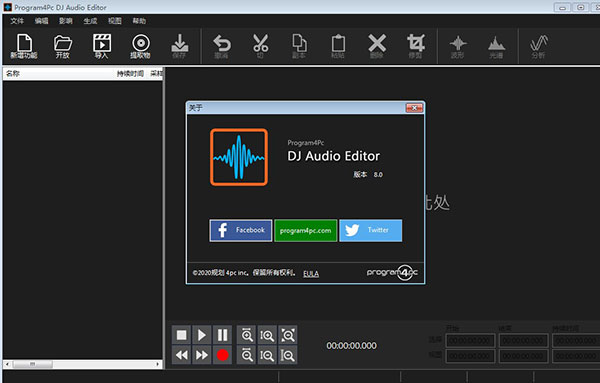Switch to 光谱 spectrum view icon
The height and width of the screenshot is (383, 600).
496,46
